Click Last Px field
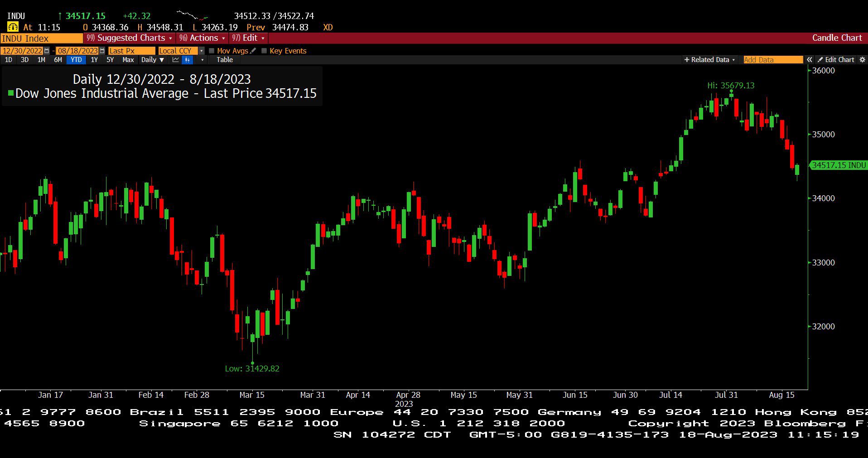Screen dimensions: 868x458 point(132,51)
